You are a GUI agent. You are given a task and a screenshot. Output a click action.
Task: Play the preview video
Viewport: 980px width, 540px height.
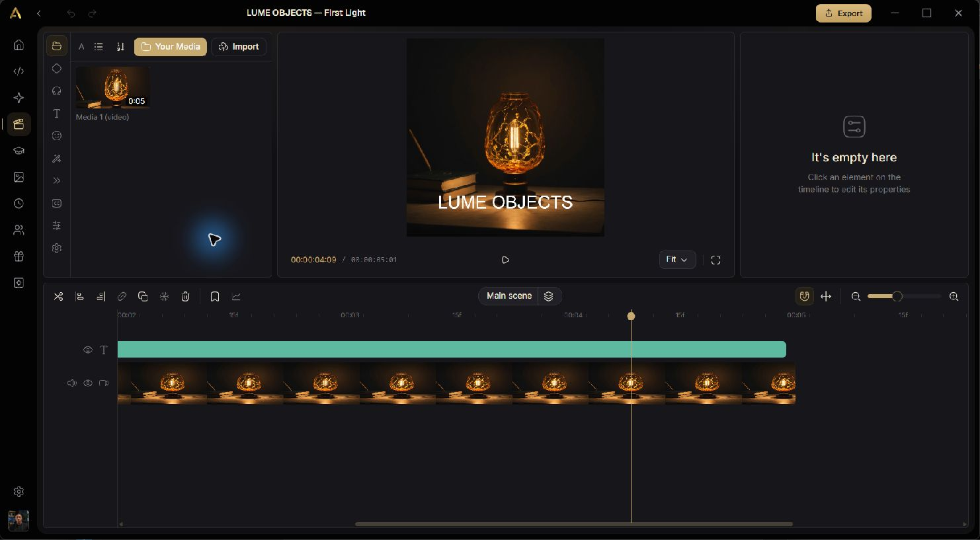[505, 260]
